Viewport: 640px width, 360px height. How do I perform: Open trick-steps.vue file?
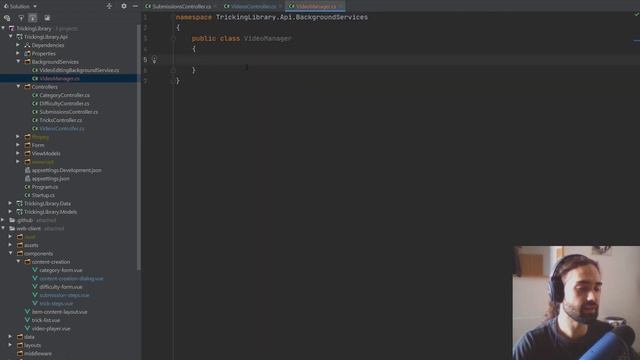[56, 304]
